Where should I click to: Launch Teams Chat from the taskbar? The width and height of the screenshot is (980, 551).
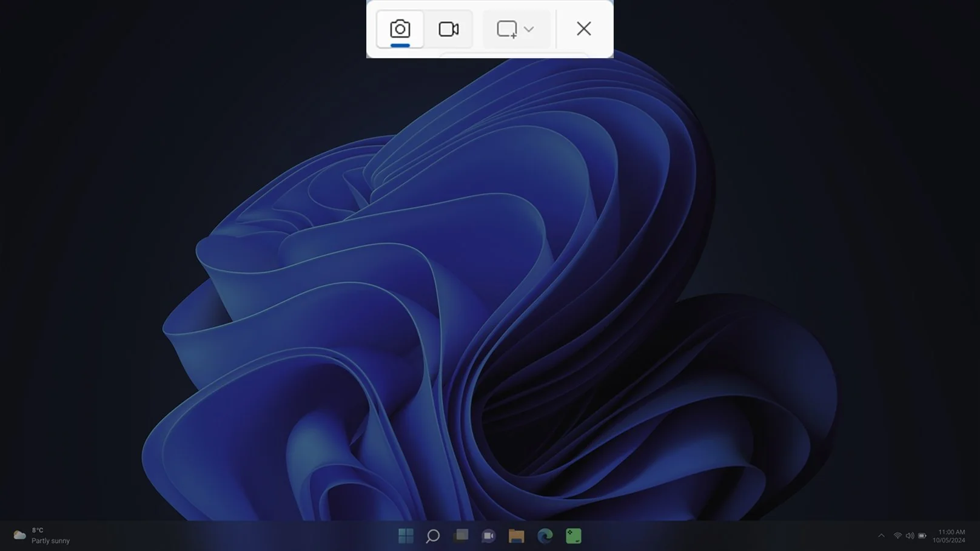coord(488,536)
